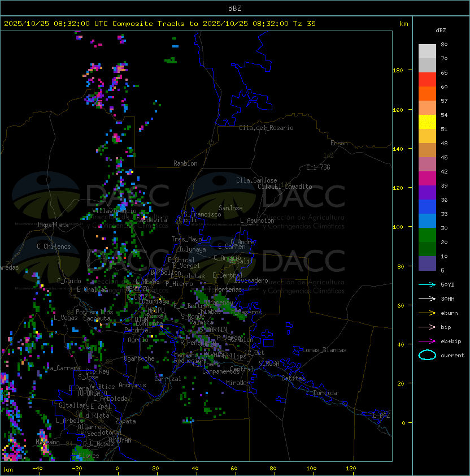Select the green swatch between 30 and 20

pos(427,235)
